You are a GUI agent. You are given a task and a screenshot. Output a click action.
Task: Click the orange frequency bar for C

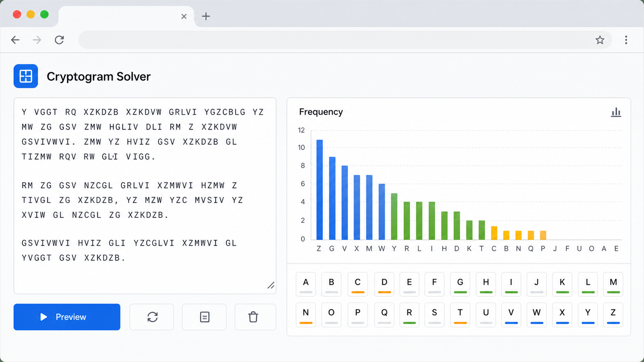click(x=494, y=233)
